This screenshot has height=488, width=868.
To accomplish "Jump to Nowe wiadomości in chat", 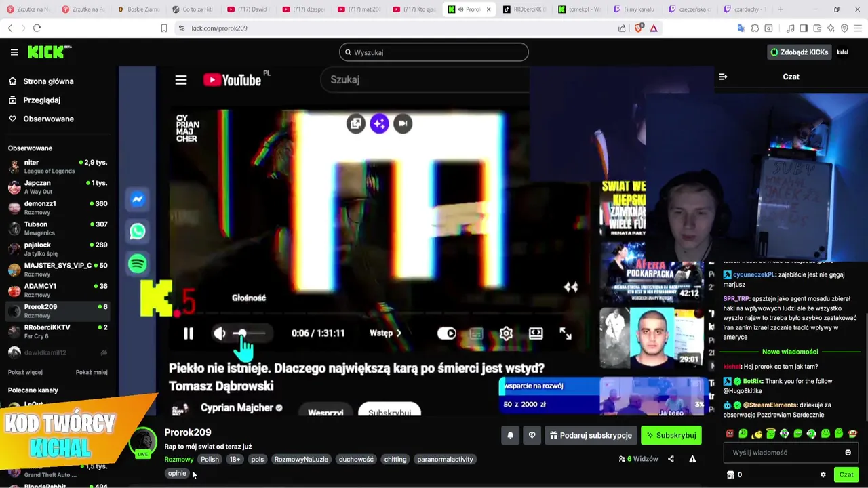I will [790, 352].
